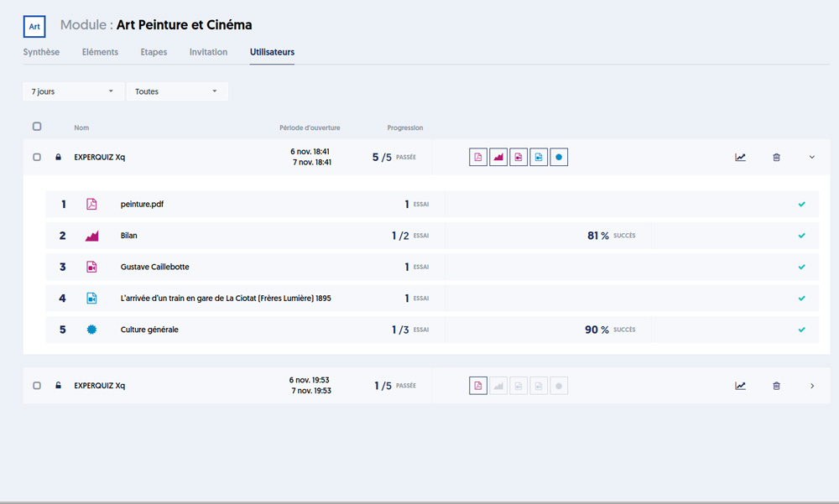Image resolution: width=839 pixels, height=504 pixels.
Task: Delete the first EXPERQUIZ Xq user row
Action: pyautogui.click(x=776, y=157)
